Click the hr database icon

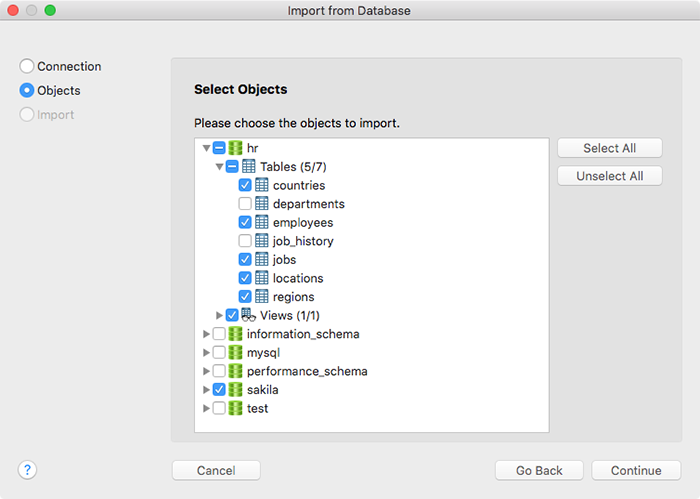(x=235, y=148)
